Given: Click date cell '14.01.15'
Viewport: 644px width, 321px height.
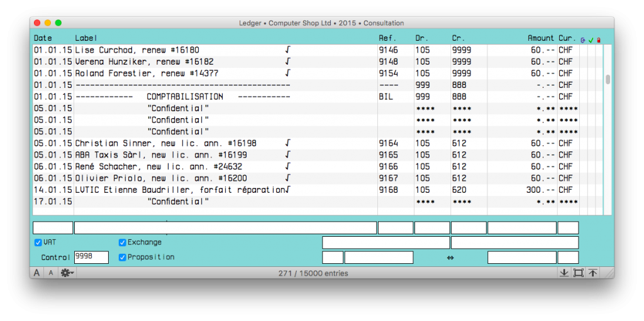Looking at the screenshot, I should 53,190.
